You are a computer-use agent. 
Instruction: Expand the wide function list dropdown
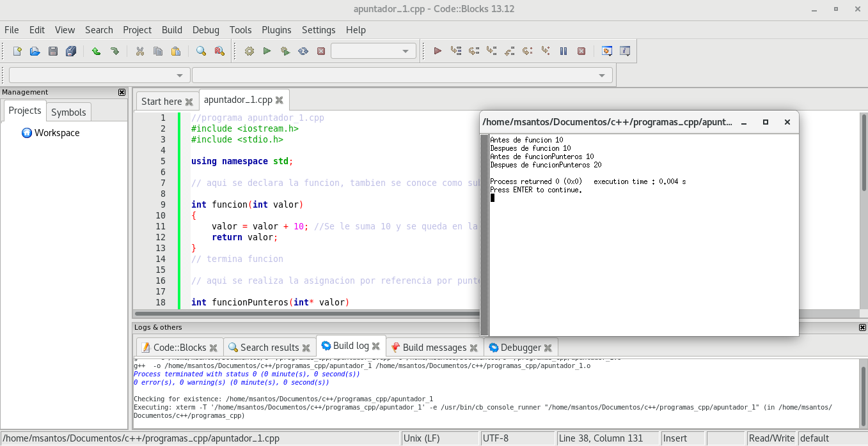click(x=402, y=75)
